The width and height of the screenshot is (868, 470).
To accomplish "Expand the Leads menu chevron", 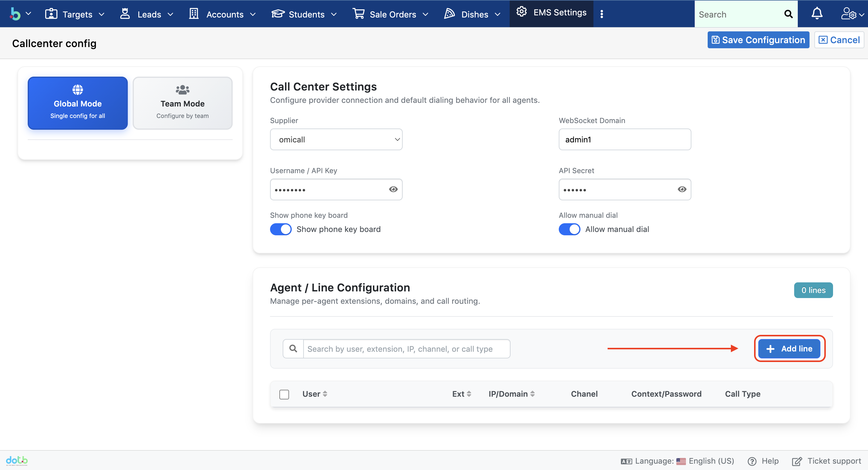I will click(171, 14).
